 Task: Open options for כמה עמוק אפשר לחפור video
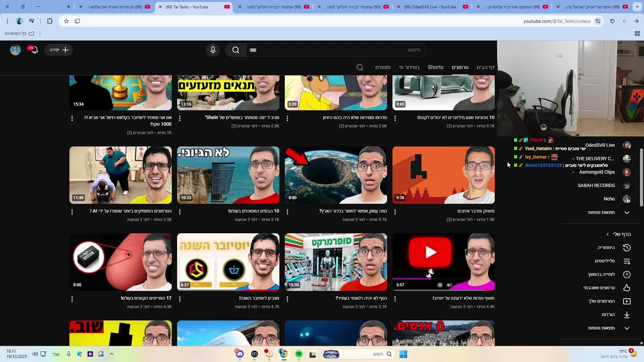(287, 212)
